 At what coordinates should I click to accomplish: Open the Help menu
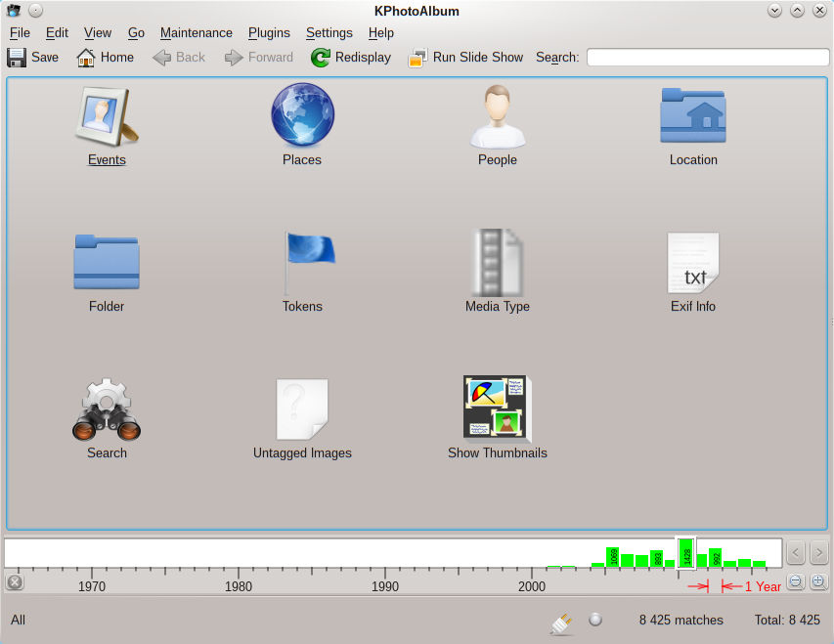(381, 33)
